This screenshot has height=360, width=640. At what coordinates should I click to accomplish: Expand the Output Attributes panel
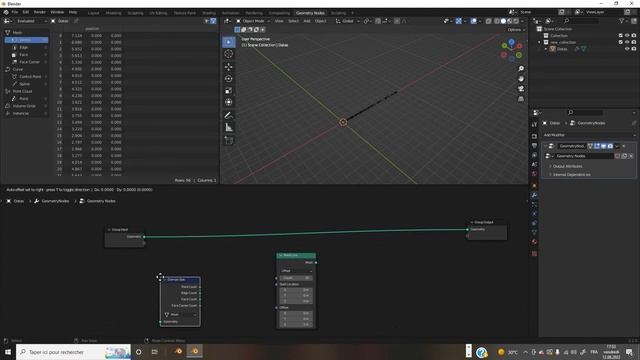[x=567, y=167]
